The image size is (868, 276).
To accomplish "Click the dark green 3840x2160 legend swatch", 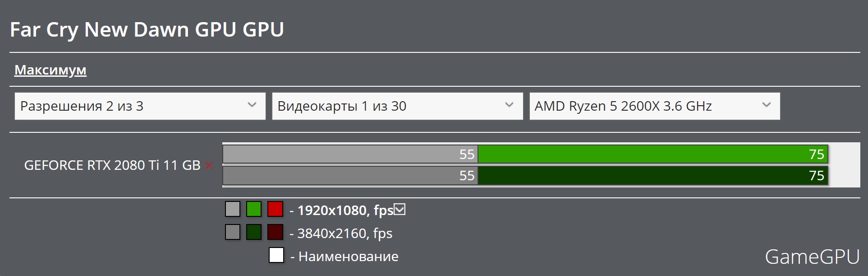I will pos(254,232).
